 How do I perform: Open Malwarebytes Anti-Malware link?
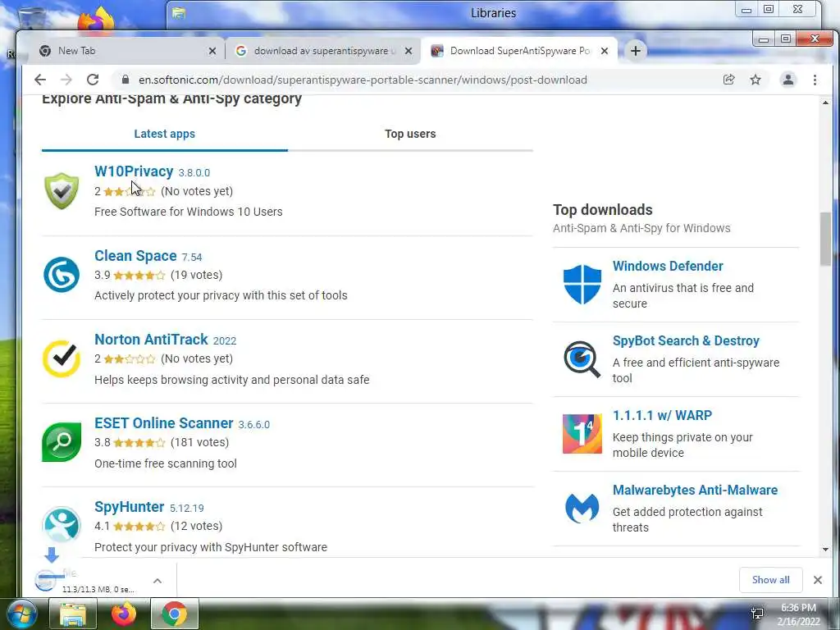point(696,491)
